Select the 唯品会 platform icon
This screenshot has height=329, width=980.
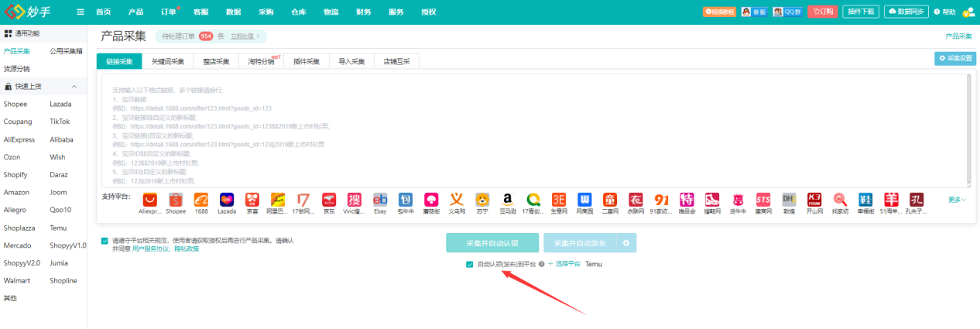[687, 200]
